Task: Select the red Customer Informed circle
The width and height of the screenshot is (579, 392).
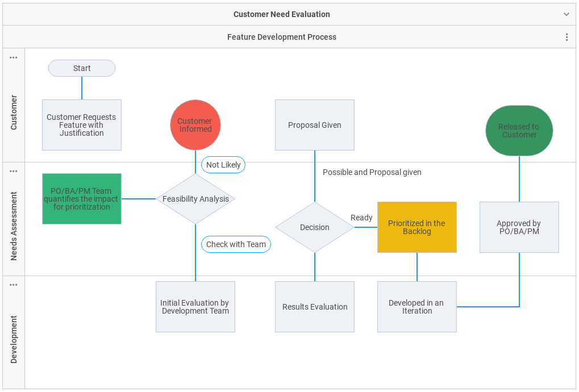Action: coord(195,125)
